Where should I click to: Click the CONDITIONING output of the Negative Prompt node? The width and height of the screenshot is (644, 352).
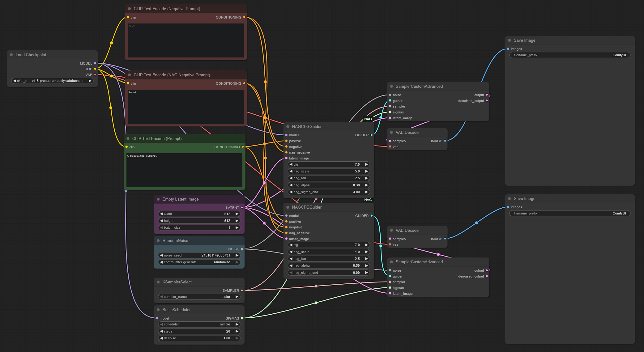click(x=244, y=17)
